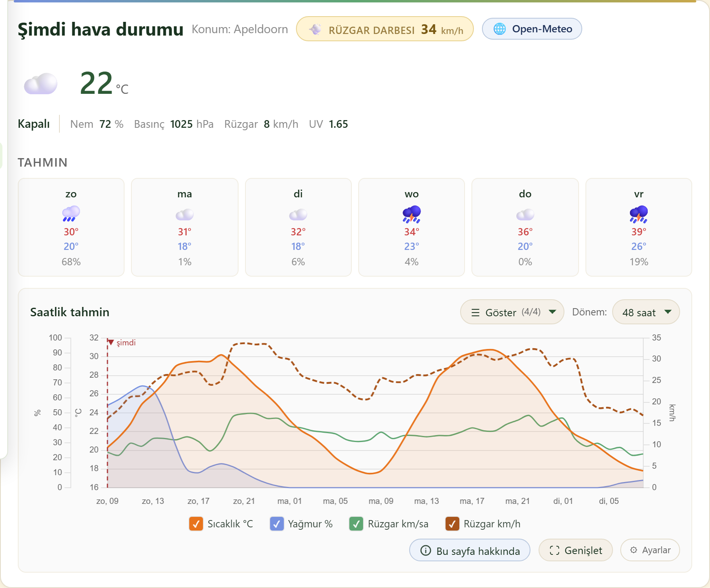Image resolution: width=710 pixels, height=588 pixels.
Task: Click the şimdi marker on the chart
Action: pos(122,343)
